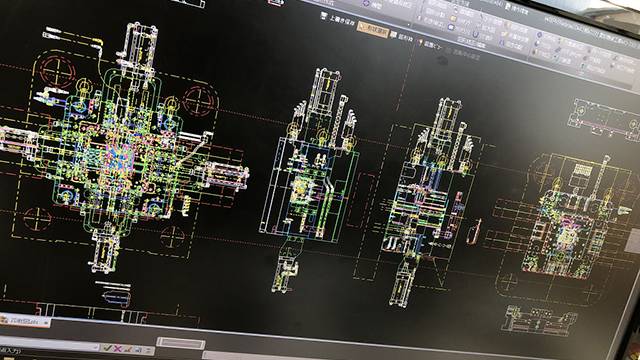Click the horizontal scrollbar thumb below the drawing

click(181, 344)
